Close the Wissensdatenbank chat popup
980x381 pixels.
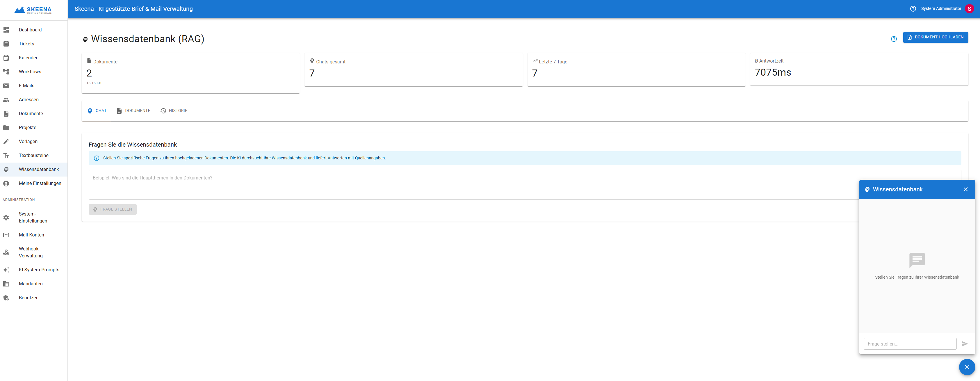(965, 190)
